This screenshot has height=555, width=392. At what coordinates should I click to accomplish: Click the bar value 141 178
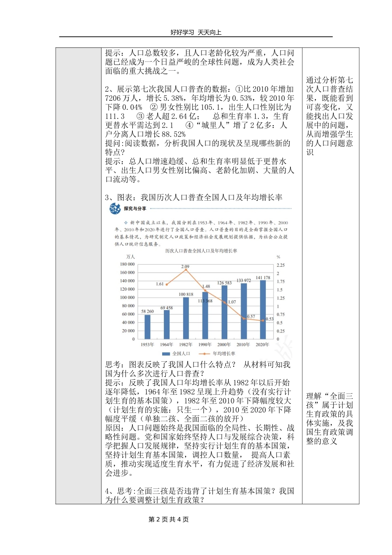pyautogui.click(x=263, y=277)
